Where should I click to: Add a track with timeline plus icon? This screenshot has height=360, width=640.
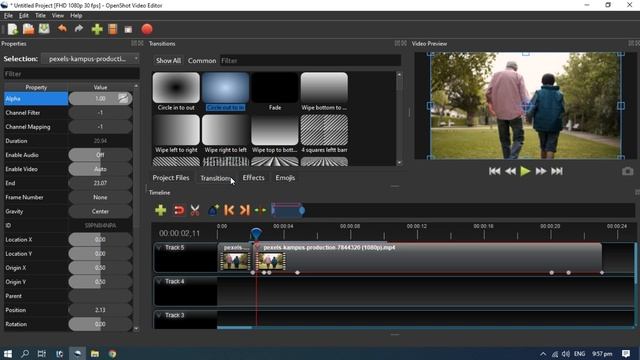click(161, 210)
